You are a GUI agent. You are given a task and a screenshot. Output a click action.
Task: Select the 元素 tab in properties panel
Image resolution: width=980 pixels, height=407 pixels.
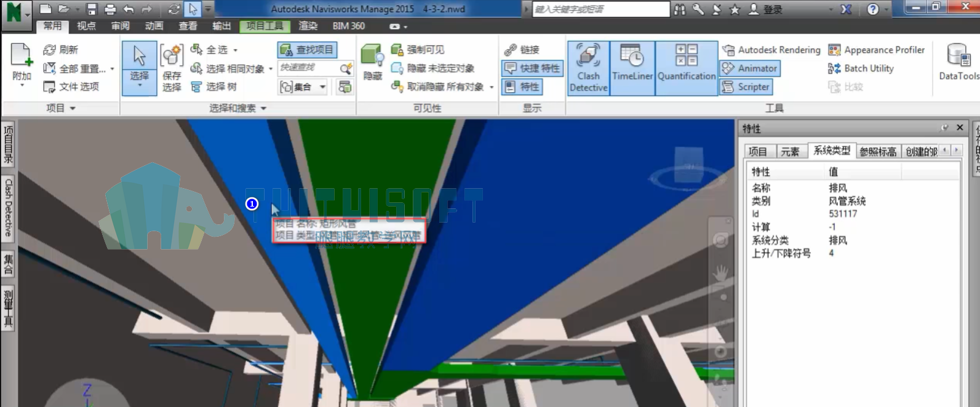tap(790, 151)
